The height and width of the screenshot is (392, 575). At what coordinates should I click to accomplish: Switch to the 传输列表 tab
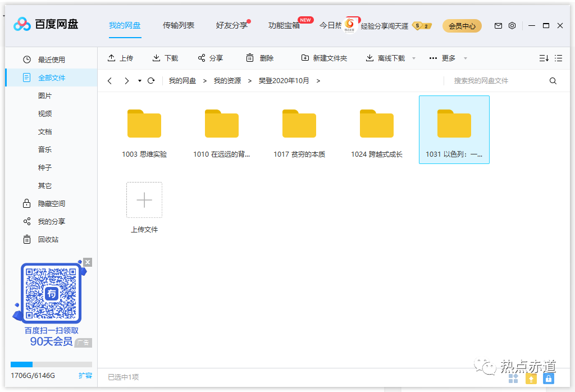(x=179, y=25)
